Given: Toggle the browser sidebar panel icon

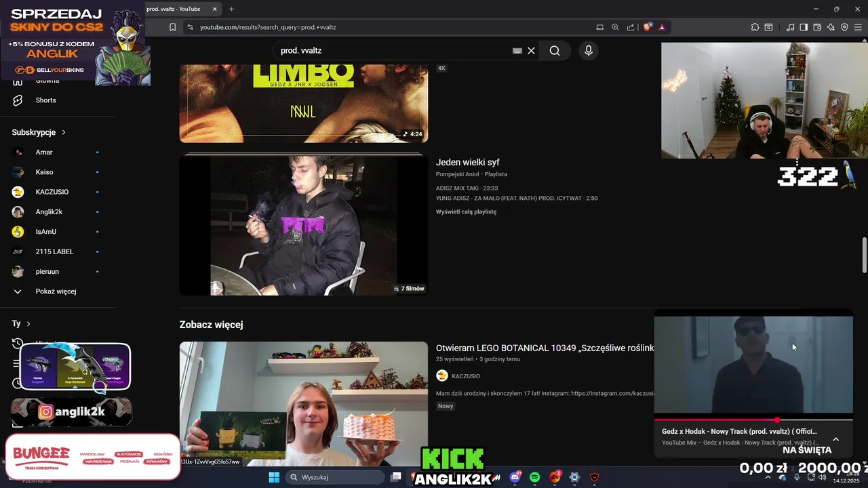Looking at the screenshot, I should coord(804,27).
